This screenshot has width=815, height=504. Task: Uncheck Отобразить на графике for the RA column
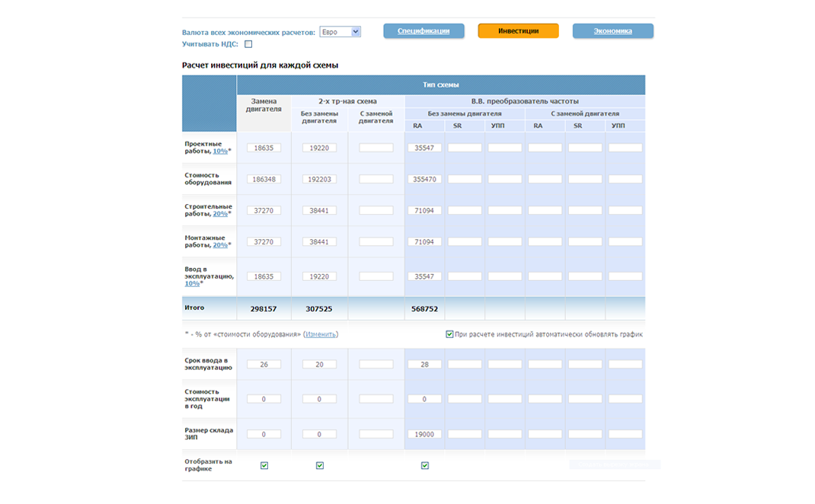[425, 465]
